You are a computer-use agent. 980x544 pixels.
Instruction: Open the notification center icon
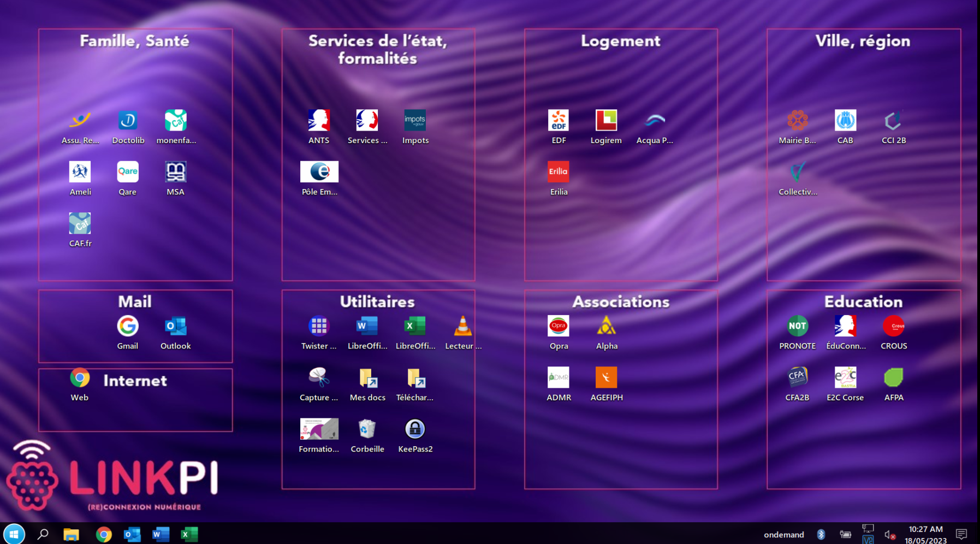[961, 534]
